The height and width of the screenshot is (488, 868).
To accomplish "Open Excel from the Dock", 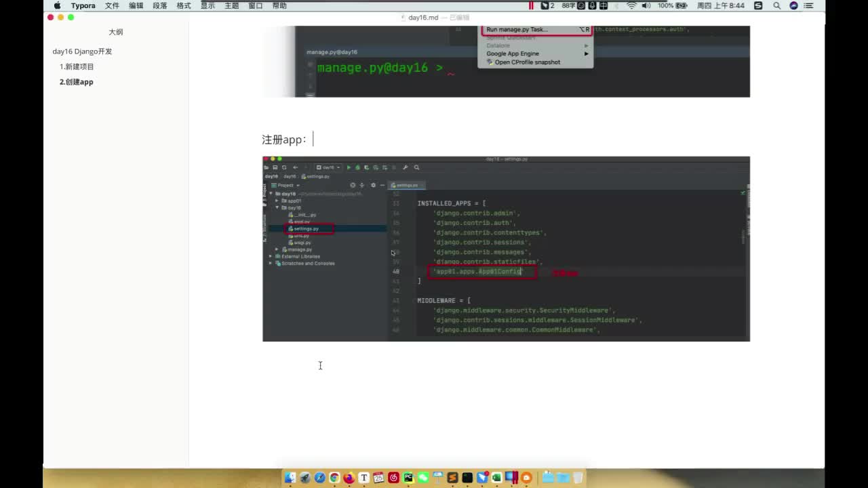I will [x=496, y=477].
